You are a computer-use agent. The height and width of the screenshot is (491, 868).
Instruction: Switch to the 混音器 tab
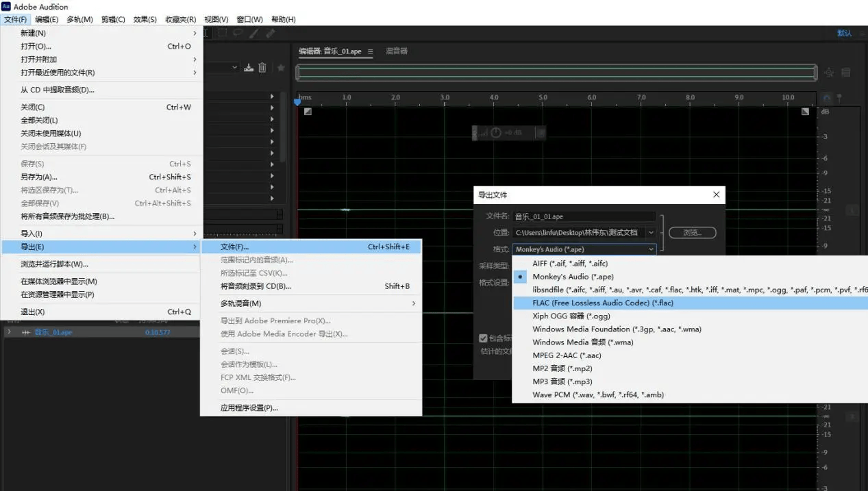click(397, 51)
